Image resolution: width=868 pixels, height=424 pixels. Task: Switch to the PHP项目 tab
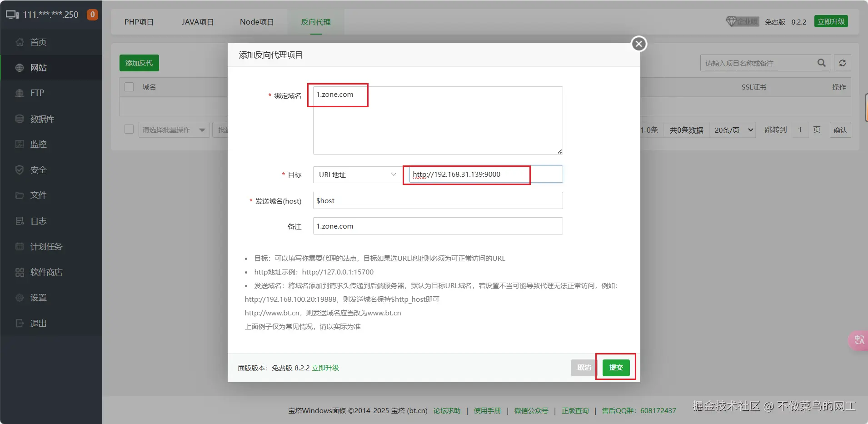click(x=139, y=21)
